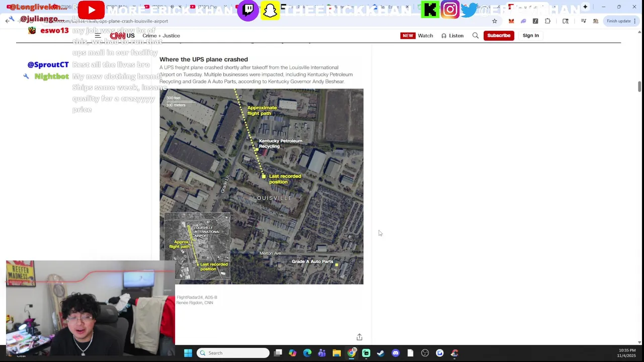Image resolution: width=644 pixels, height=362 pixels.
Task: Open Steam from the taskbar
Action: [380, 353]
